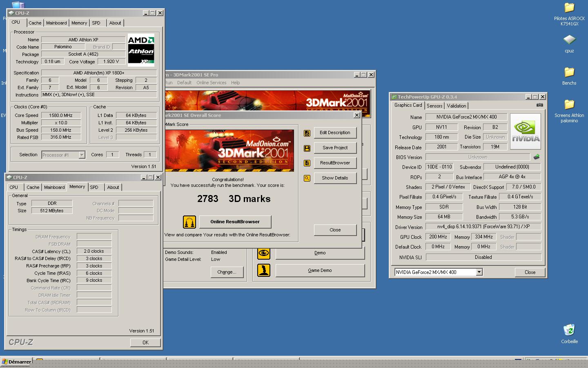
Task: Click the joystick icon beside Game Demo
Action: coord(264,270)
